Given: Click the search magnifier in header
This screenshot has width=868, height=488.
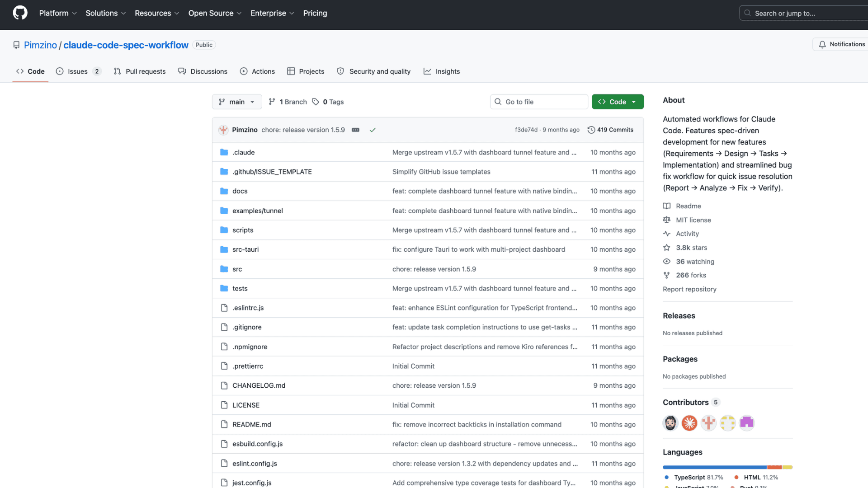Looking at the screenshot, I should pyautogui.click(x=747, y=13).
